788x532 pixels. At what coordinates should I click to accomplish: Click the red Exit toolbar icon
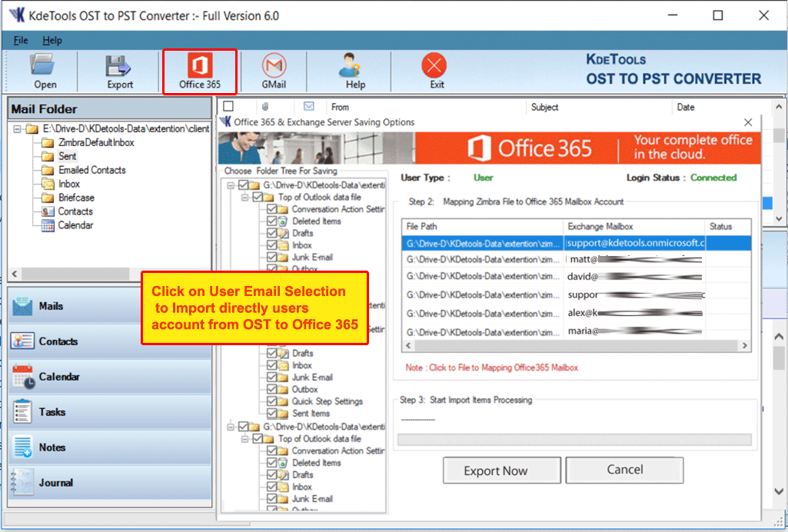(x=434, y=65)
